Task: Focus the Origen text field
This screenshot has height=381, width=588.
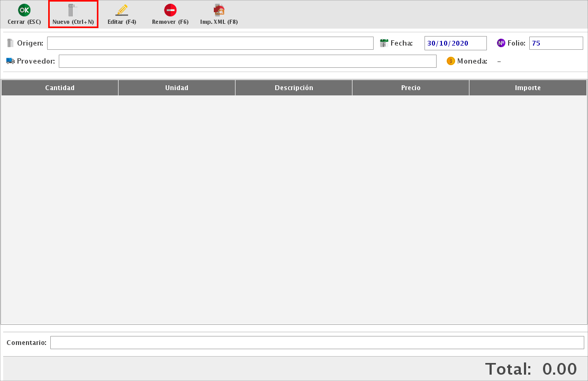Action: click(210, 43)
